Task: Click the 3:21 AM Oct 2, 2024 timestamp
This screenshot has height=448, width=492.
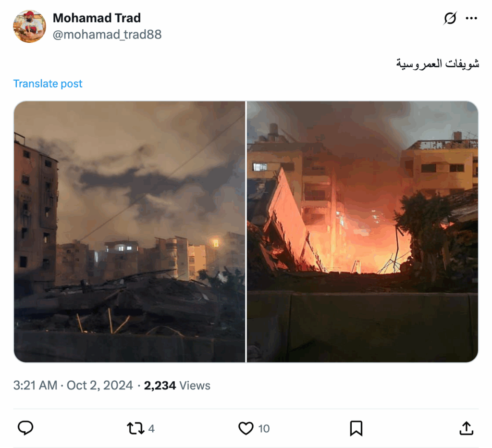Action: (73, 385)
